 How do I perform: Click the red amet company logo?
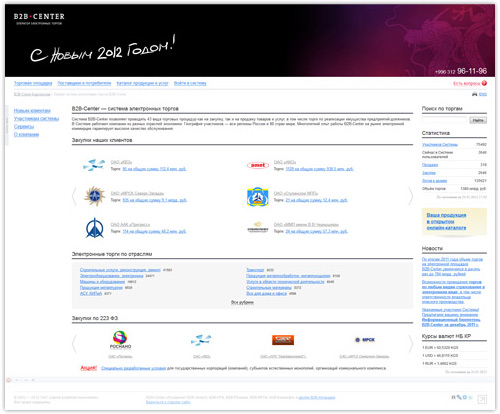[x=258, y=165]
